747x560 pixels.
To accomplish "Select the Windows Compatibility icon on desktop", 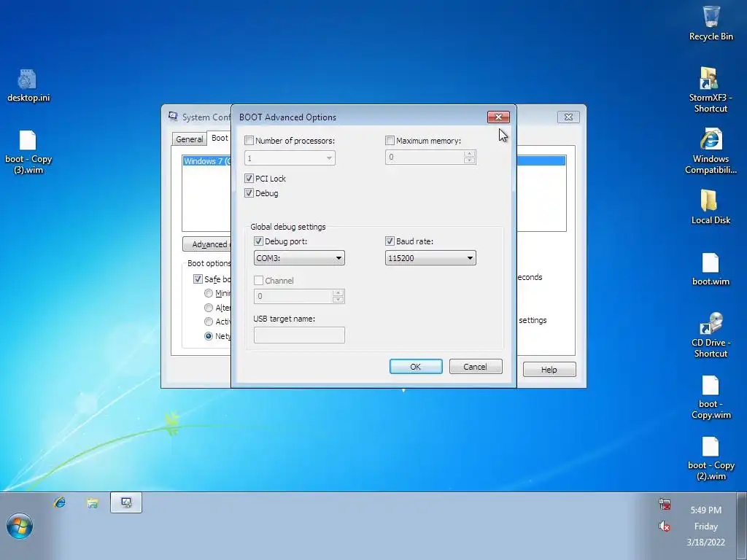I will click(711, 152).
